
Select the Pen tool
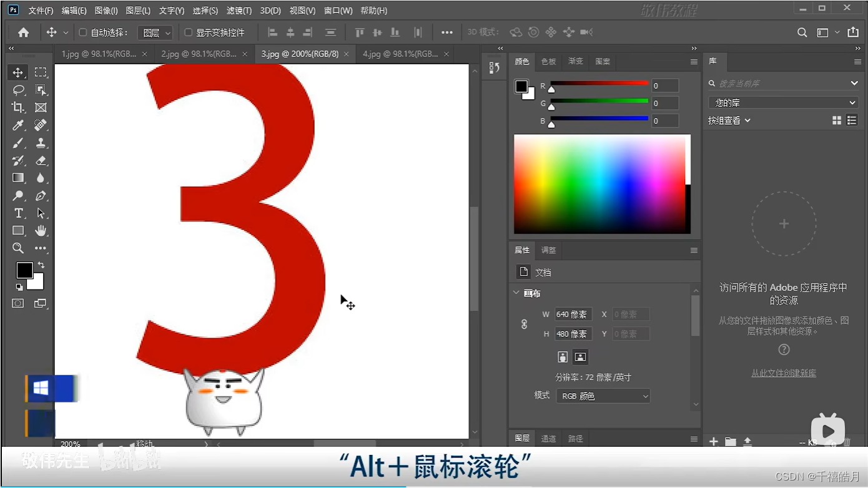(41, 195)
